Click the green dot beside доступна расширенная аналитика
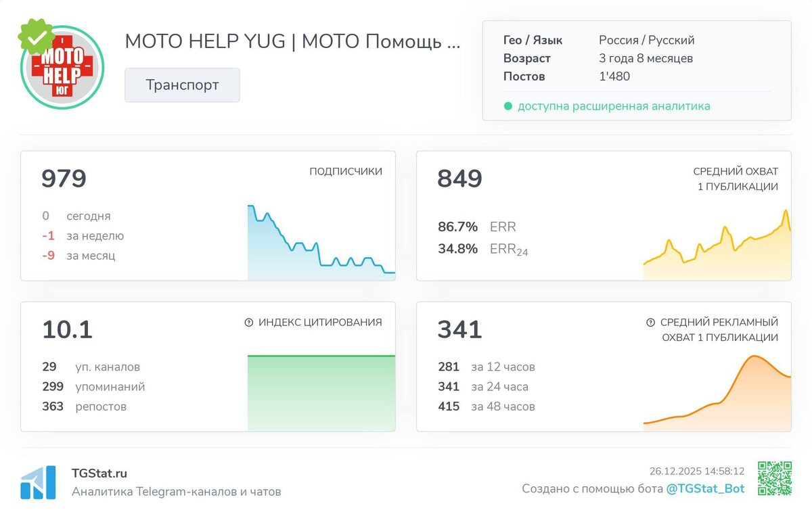Screen dimensions: 812x510 (507, 106)
